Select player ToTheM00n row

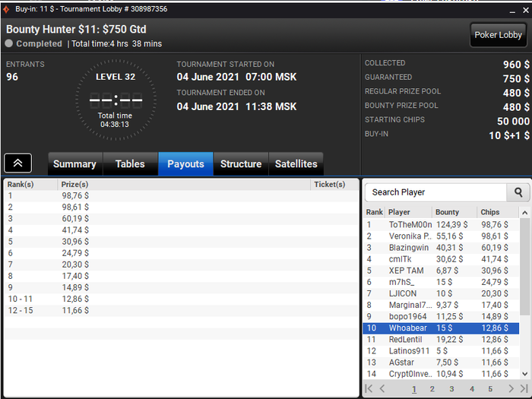(x=441, y=225)
